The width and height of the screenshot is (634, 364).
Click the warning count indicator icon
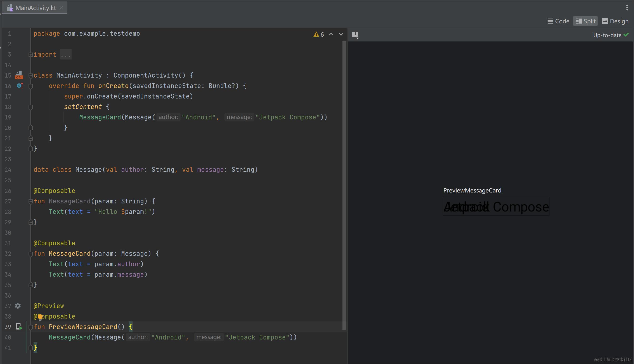click(316, 34)
